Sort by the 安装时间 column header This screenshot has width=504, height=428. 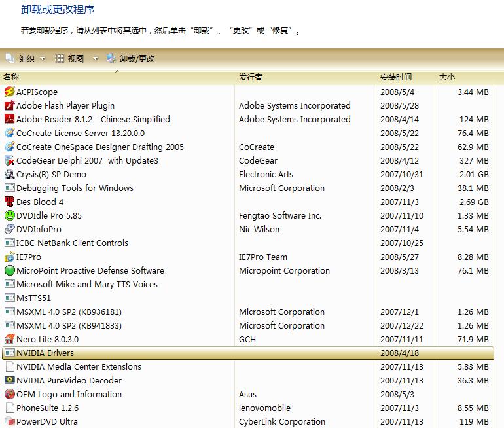point(405,77)
